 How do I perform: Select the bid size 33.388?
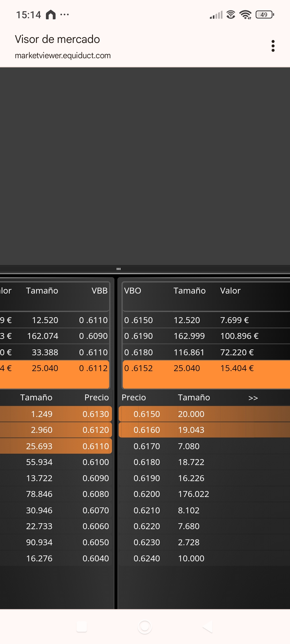click(x=45, y=352)
